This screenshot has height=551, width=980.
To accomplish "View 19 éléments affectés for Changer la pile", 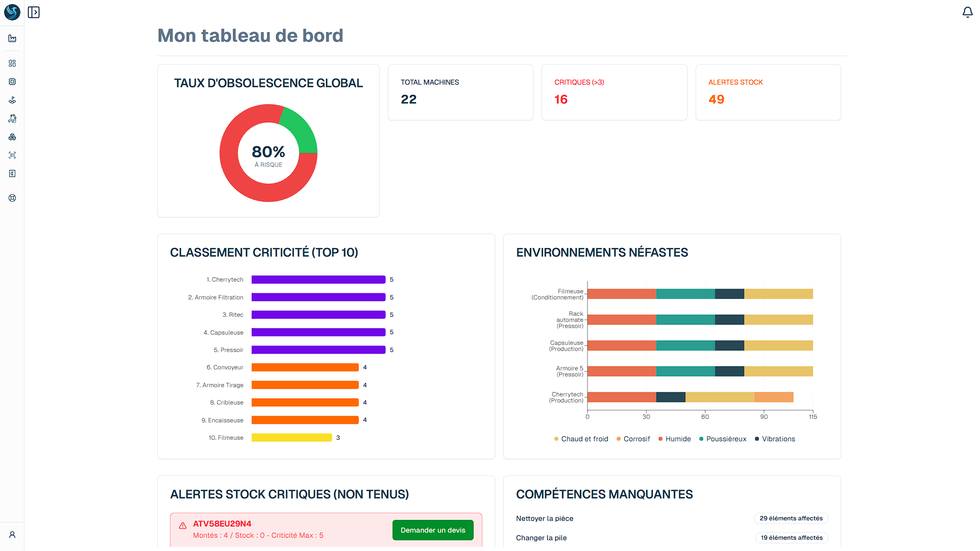I will [x=792, y=538].
